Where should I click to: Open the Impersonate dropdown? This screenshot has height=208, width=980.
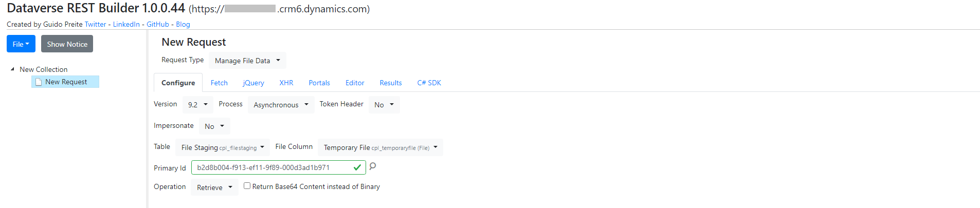[214, 126]
